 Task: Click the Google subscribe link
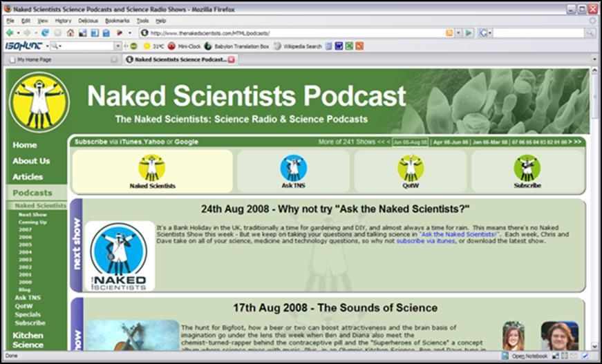pyautogui.click(x=186, y=142)
